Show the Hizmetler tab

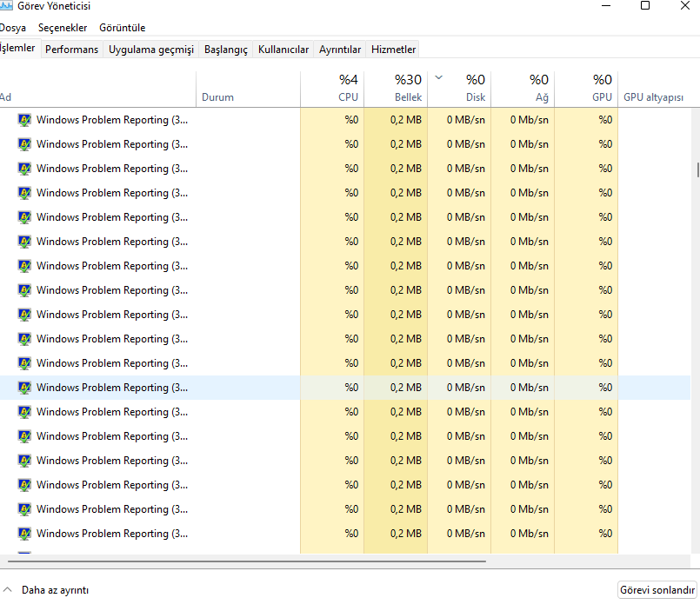(x=393, y=49)
